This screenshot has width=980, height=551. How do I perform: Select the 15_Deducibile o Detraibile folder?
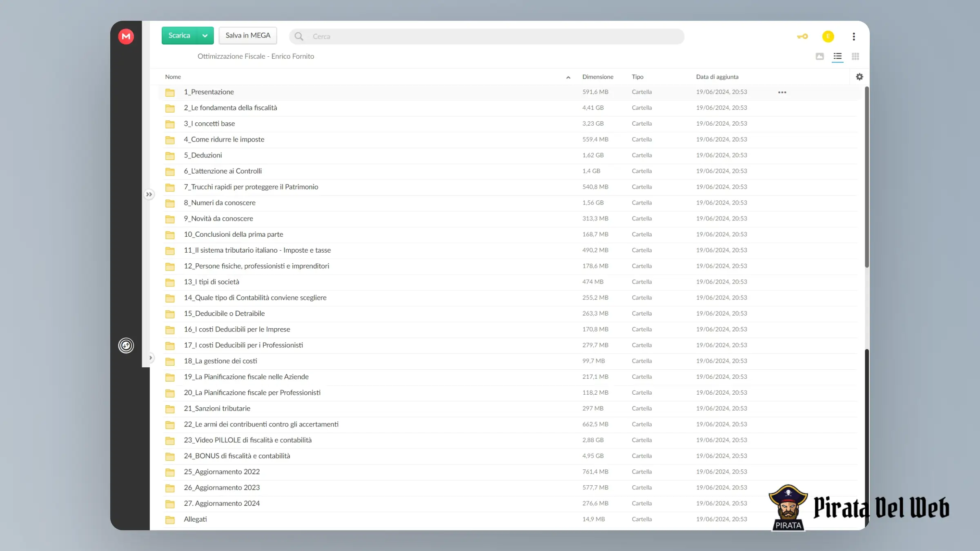click(224, 313)
